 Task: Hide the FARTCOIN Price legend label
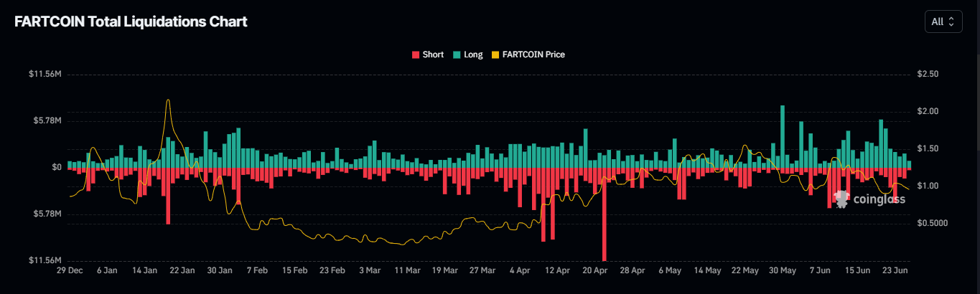[533, 54]
